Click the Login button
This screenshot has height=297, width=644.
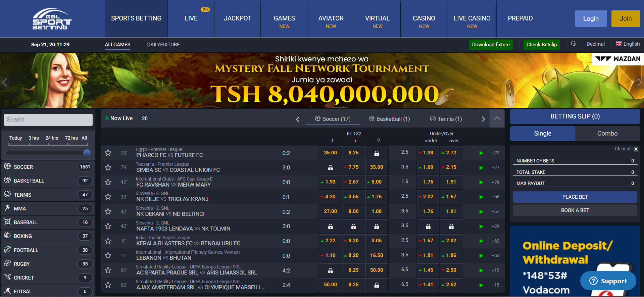click(x=591, y=19)
